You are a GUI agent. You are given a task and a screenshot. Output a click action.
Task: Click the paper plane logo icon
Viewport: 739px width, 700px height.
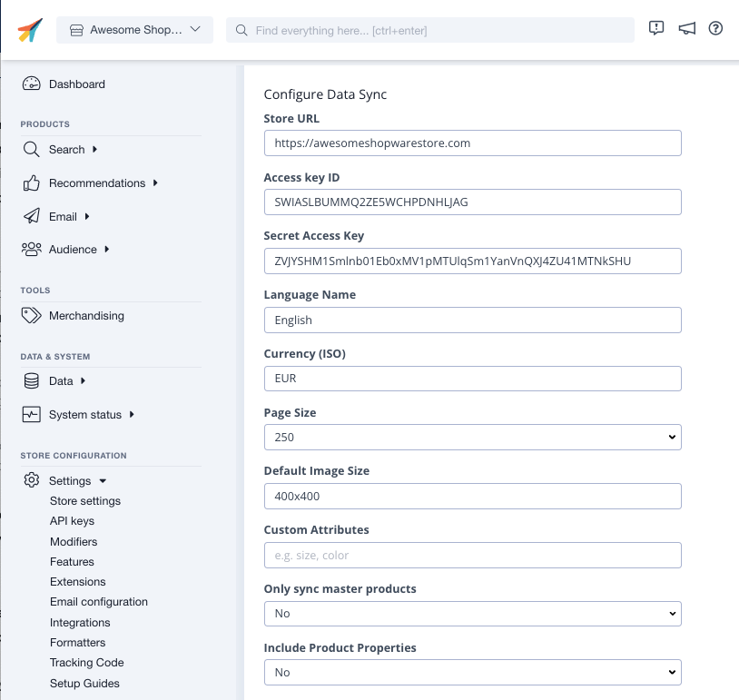point(29,30)
